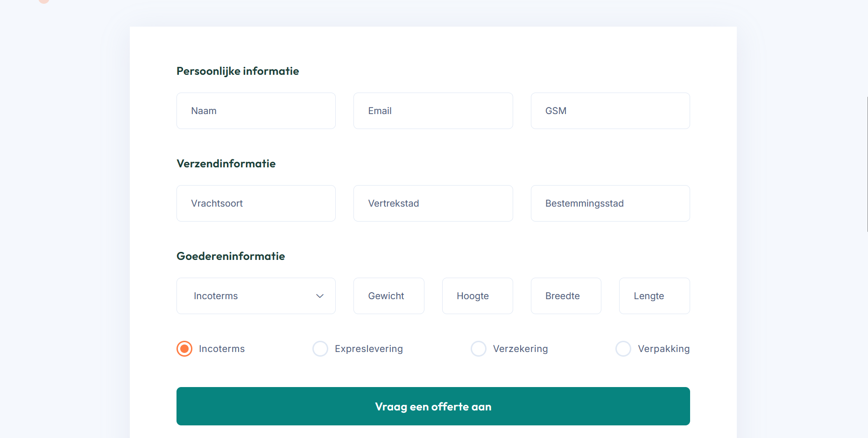Select the Incoterms radio button
The height and width of the screenshot is (438, 868).
pyautogui.click(x=184, y=349)
